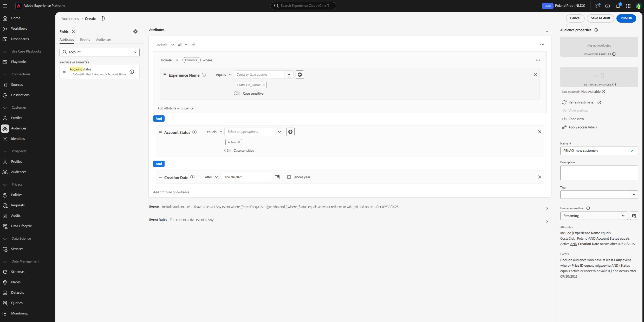644x322 pixels.
Task: Switch to the Events fields tab
Action: (x=85, y=40)
